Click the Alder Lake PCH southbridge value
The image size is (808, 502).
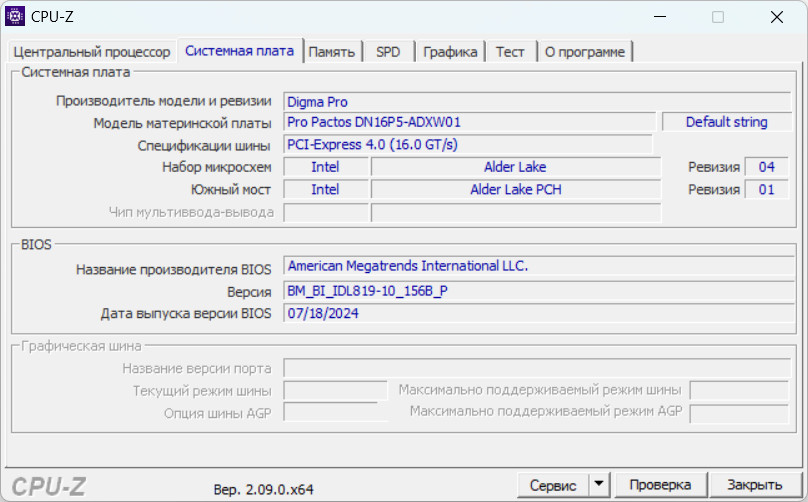(516, 189)
